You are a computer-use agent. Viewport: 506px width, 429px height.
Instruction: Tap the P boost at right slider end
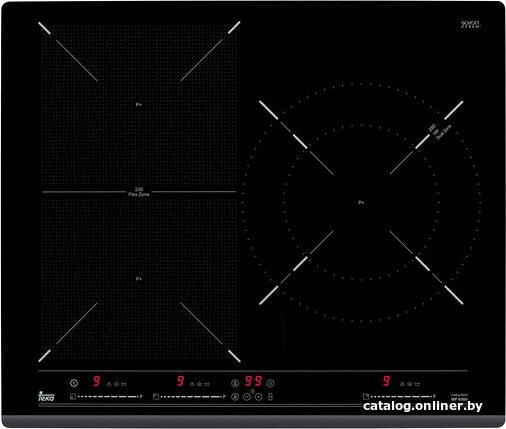435,397
